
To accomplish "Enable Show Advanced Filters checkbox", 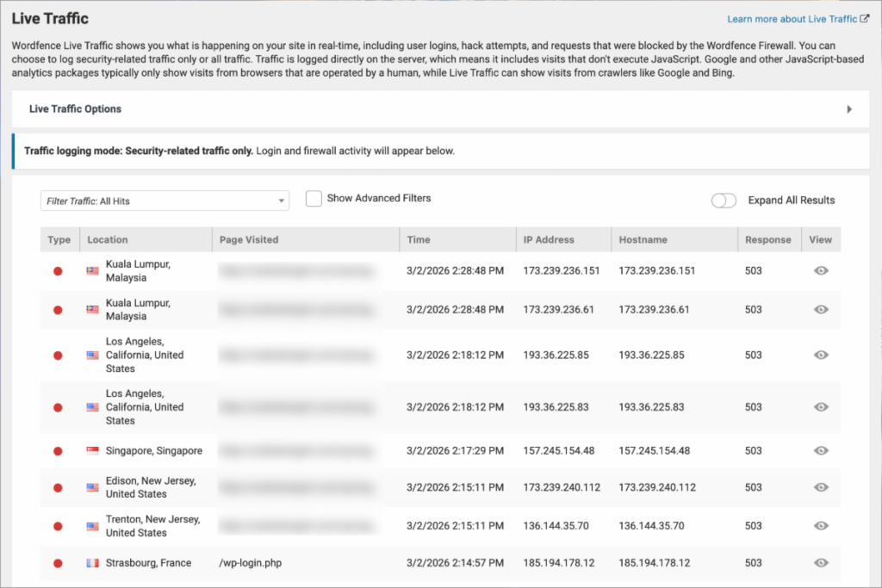I will coord(314,199).
